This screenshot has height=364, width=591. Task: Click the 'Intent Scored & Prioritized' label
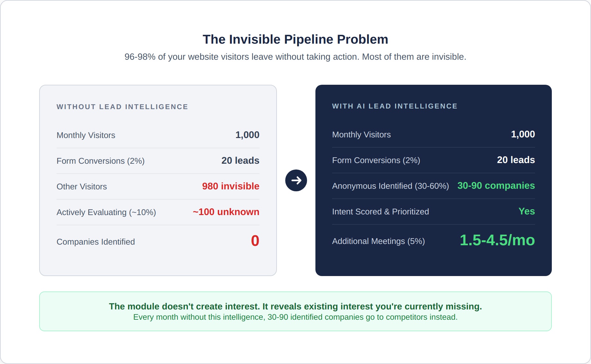tap(380, 212)
